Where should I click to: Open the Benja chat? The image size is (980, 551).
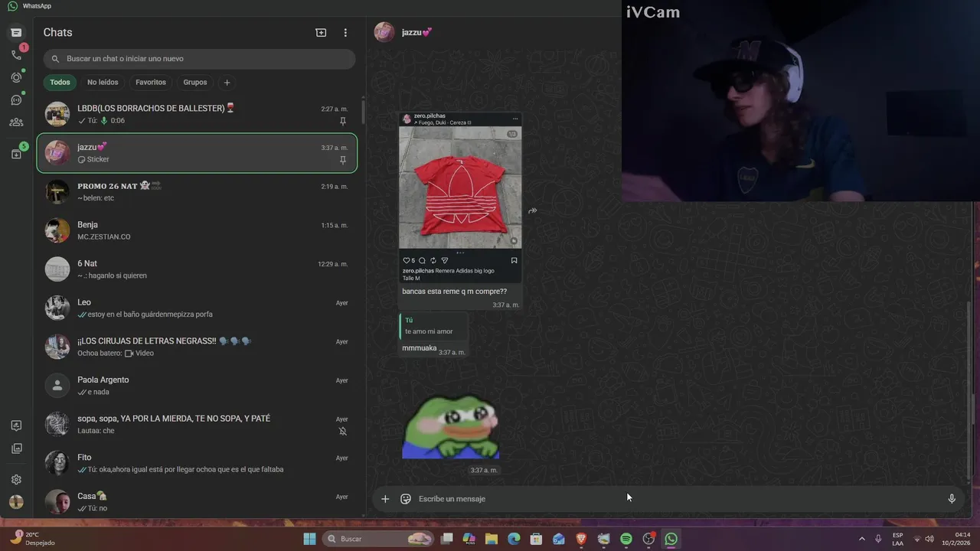pos(197,230)
